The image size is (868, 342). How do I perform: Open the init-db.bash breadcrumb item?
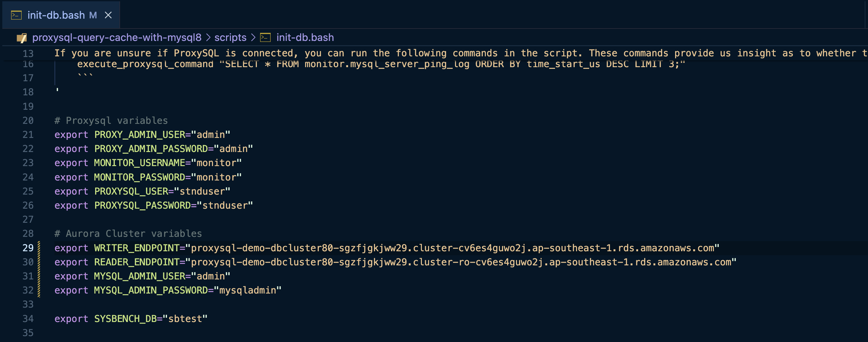pos(305,37)
